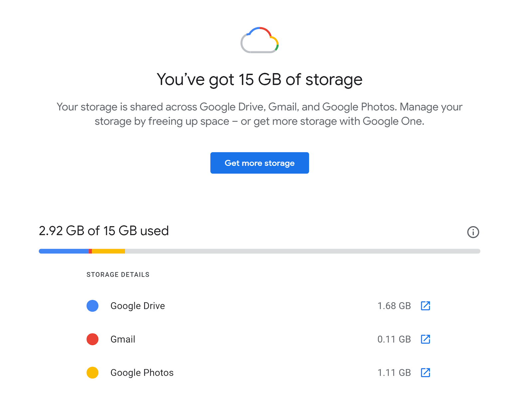The image size is (532, 415).
Task: Click the Google One cloud logo
Action: click(x=259, y=40)
